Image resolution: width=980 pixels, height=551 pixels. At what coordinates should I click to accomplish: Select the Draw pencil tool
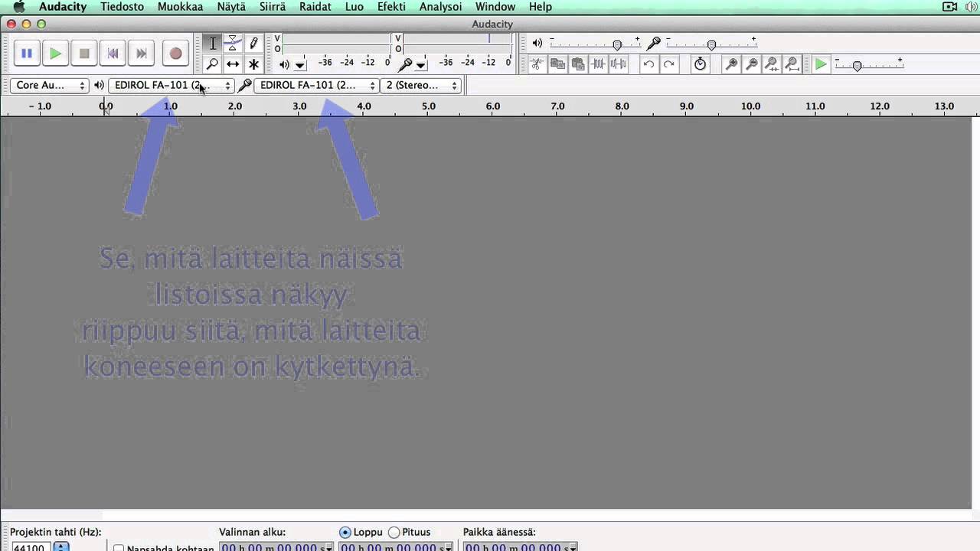tap(253, 44)
